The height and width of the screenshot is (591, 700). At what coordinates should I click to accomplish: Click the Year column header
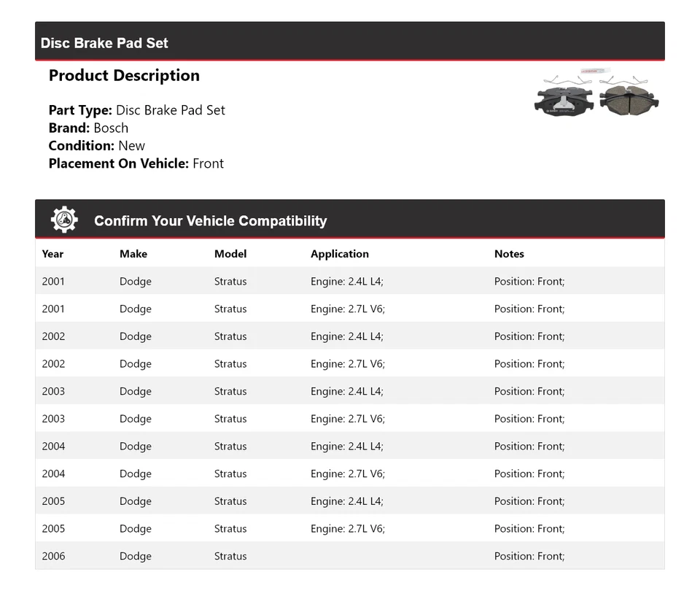(x=52, y=254)
